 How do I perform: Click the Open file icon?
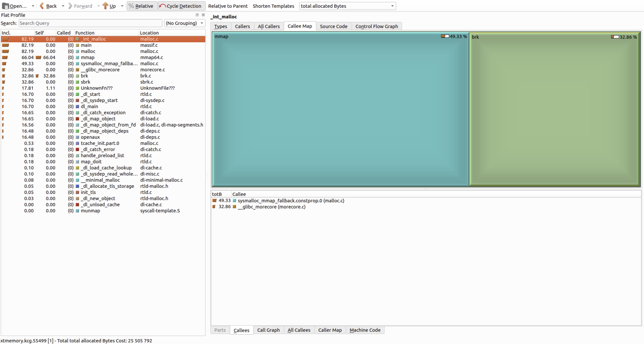click(x=6, y=6)
